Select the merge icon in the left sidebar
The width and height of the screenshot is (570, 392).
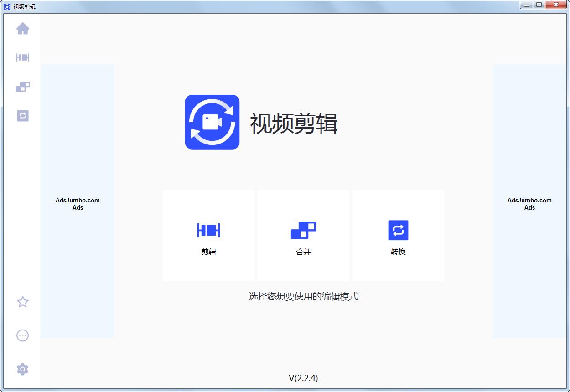(x=22, y=87)
